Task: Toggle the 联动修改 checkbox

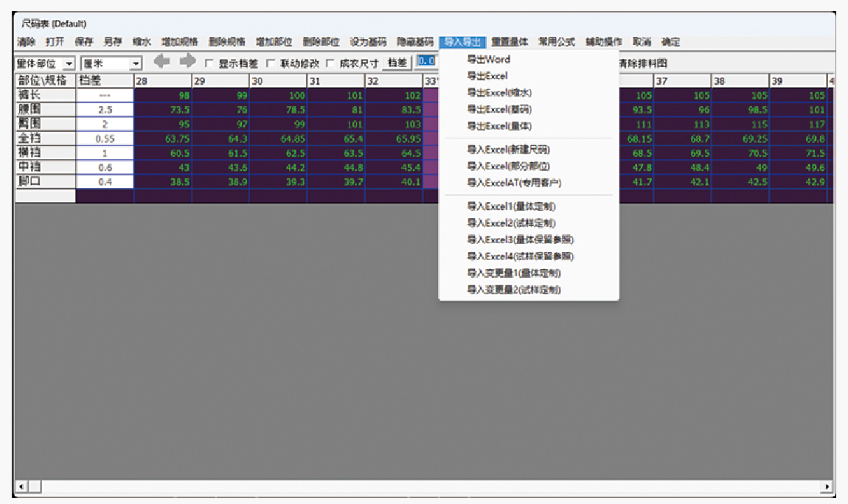Action: (271, 64)
